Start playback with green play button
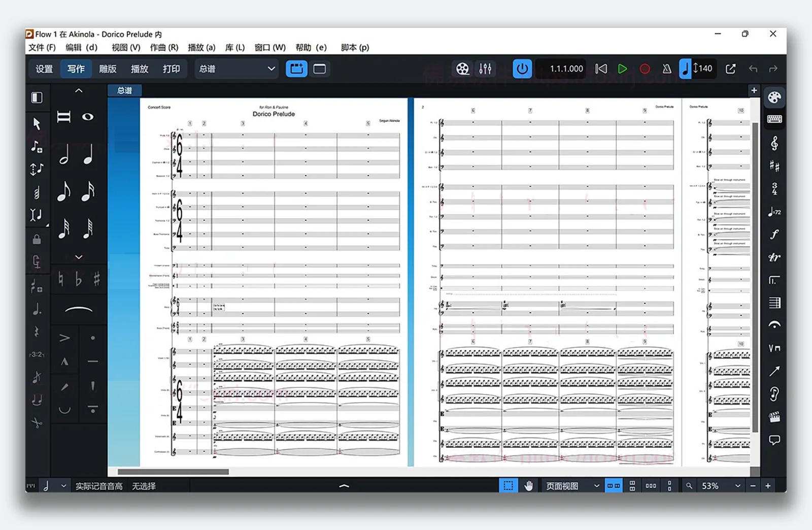 tap(622, 69)
